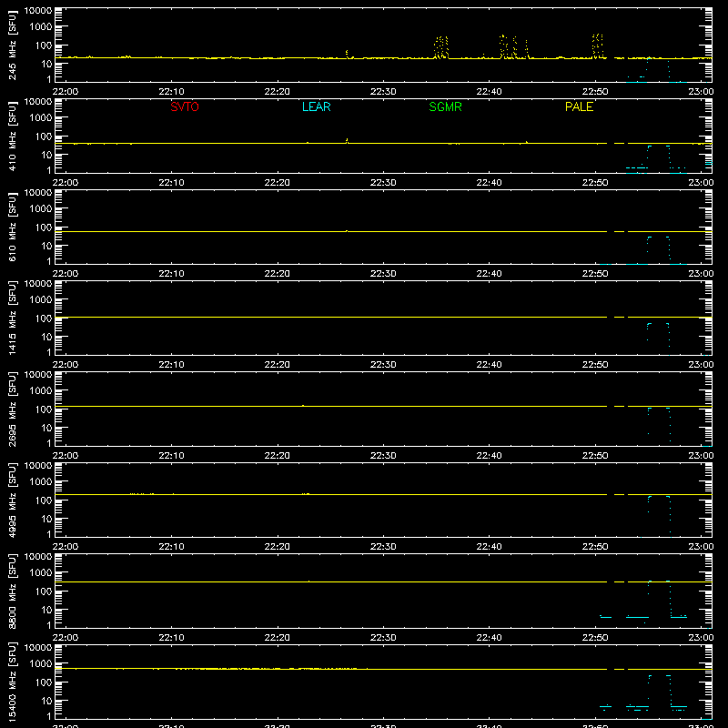728x728 pixels.
Task: Click 22:10 tick under the 2695 MHz plot
Action: pyautogui.click(x=171, y=456)
